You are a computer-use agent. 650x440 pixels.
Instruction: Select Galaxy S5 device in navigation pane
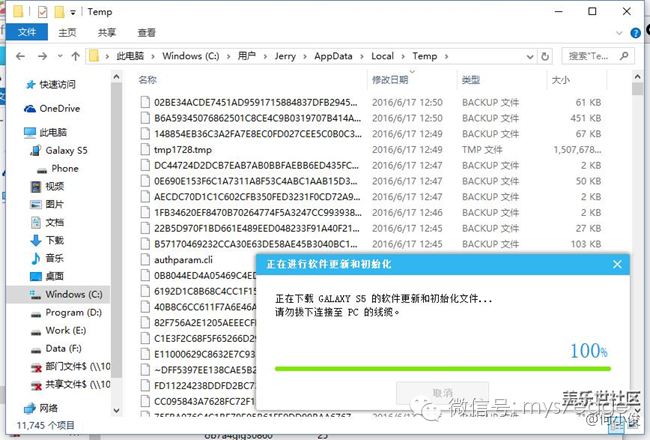click(59, 150)
